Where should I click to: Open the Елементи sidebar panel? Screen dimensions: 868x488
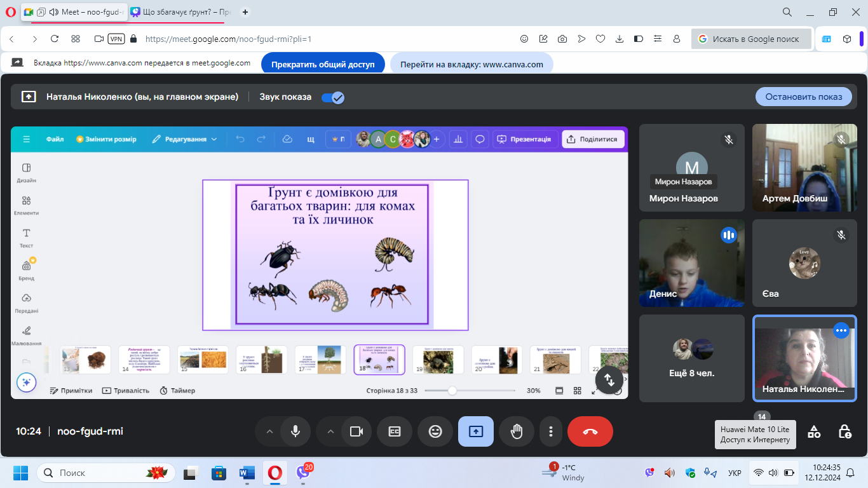tap(26, 205)
